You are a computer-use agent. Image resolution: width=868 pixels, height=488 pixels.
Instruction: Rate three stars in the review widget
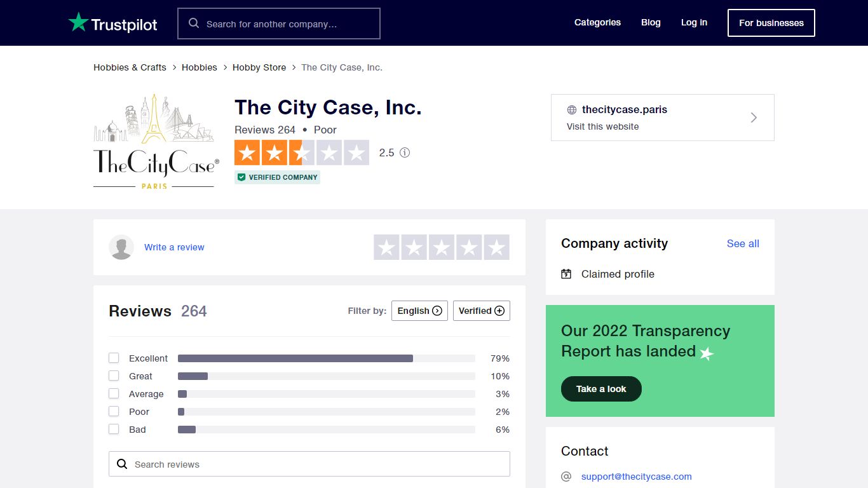(x=442, y=247)
